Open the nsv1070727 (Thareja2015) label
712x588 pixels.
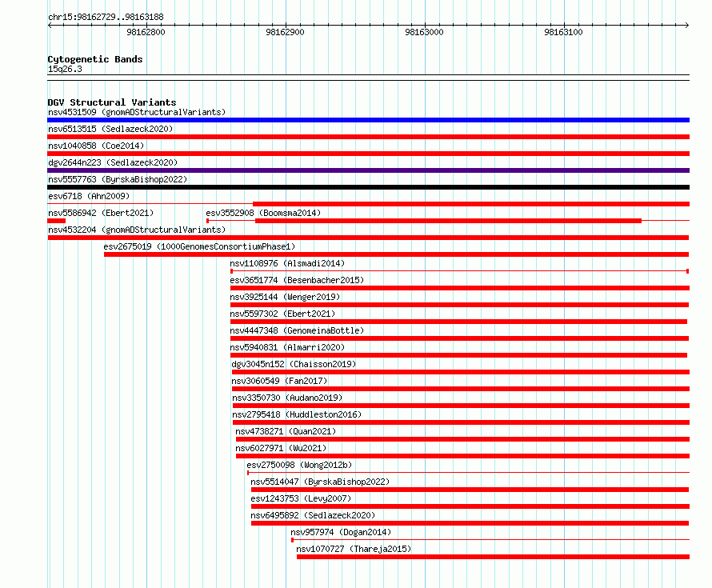pyautogui.click(x=354, y=549)
